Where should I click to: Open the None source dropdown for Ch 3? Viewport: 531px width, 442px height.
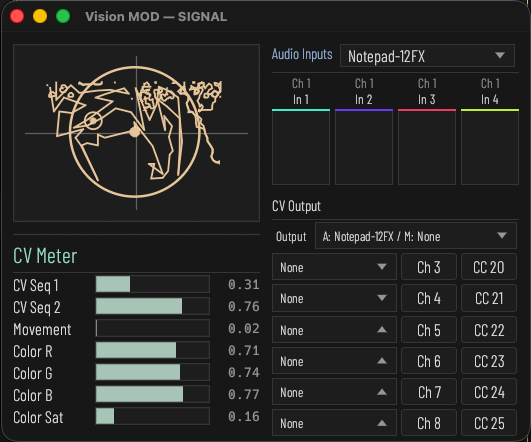334,267
